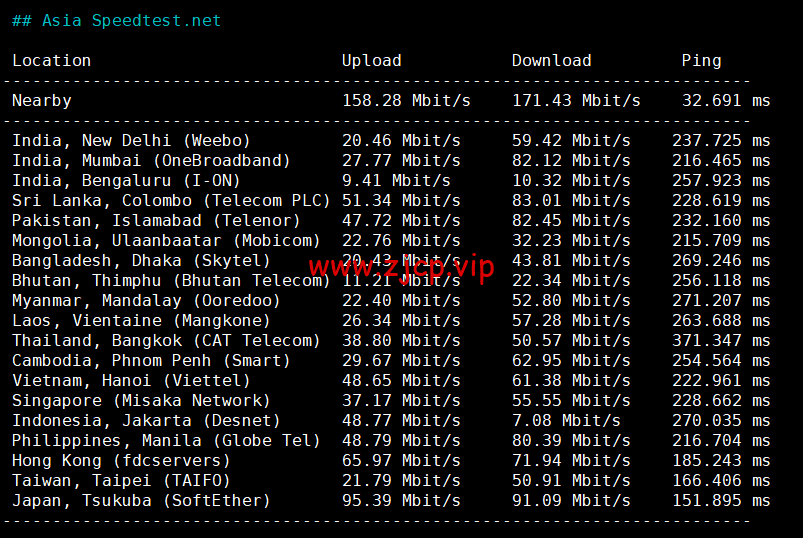Click New Delhi upload '20.46 Mbit/s'

401,140
